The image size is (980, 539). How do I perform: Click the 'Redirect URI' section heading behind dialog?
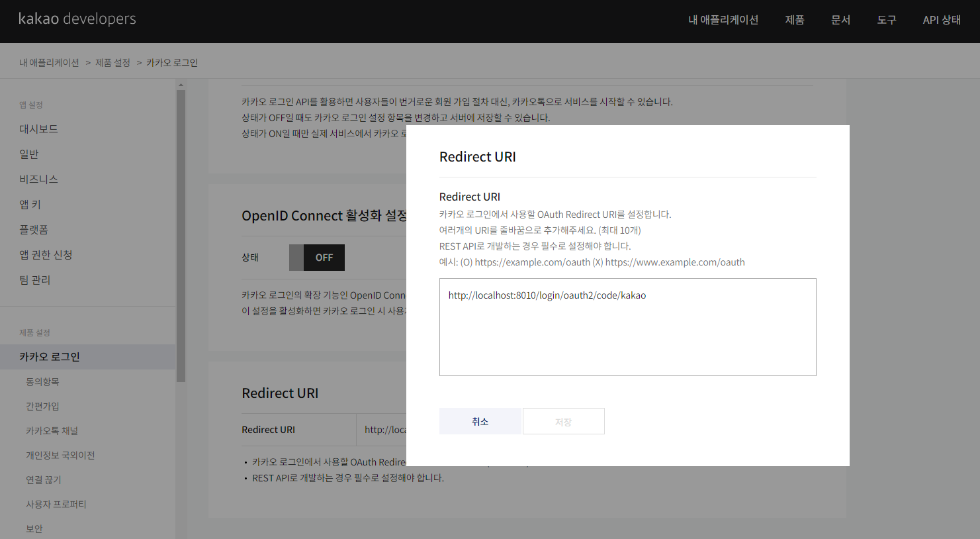point(280,393)
